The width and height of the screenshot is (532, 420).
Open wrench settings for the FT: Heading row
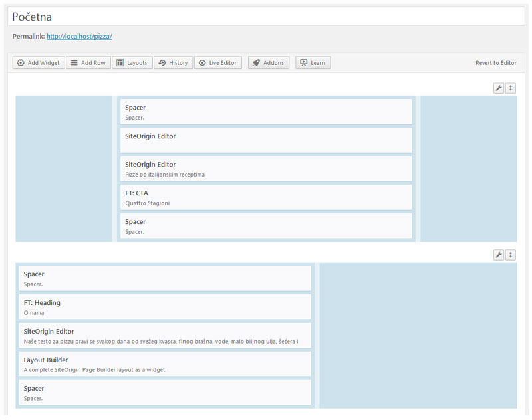tap(498, 255)
